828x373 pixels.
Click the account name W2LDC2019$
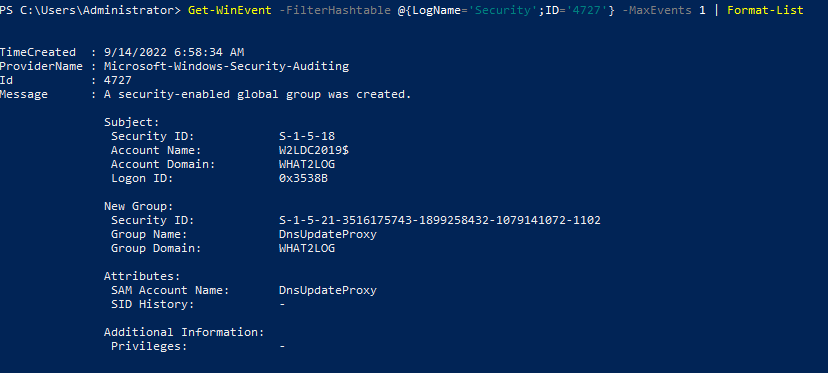tap(314, 151)
